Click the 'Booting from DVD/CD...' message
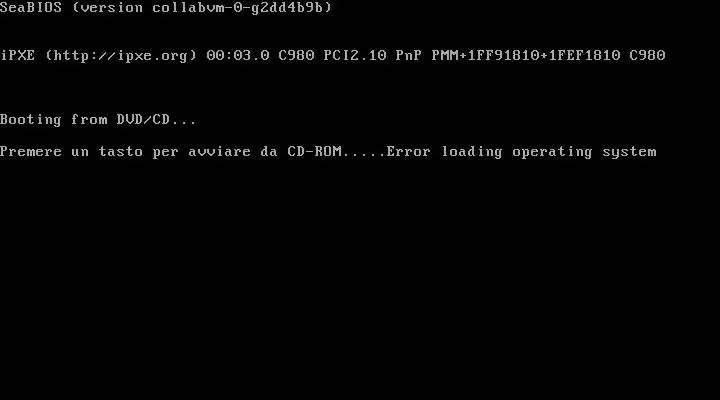This screenshot has height=400, width=720. pos(98,120)
